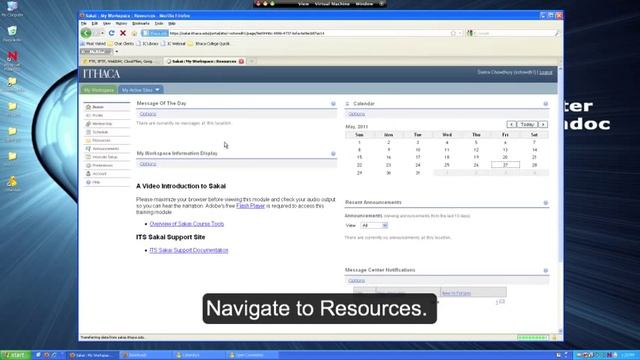Screen dimensions: 640x360
Task: Open the Announcements tool in the sidebar
Action: (107, 149)
